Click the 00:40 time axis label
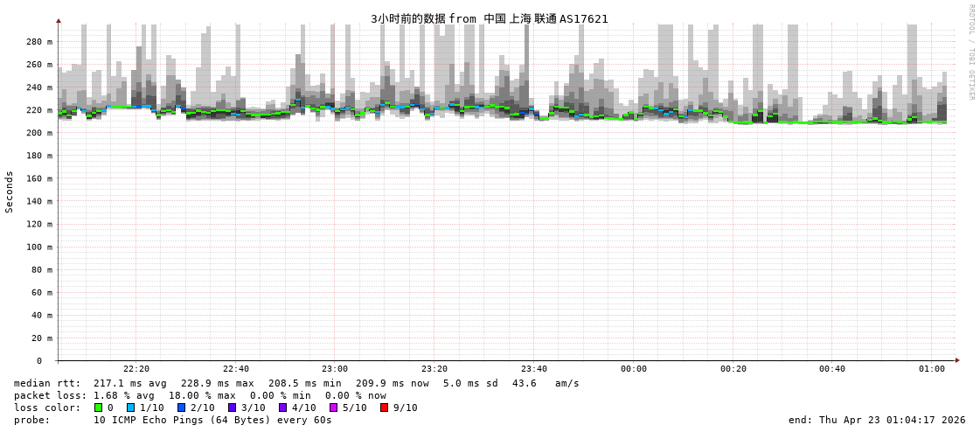The image size is (980, 432). [x=832, y=369]
